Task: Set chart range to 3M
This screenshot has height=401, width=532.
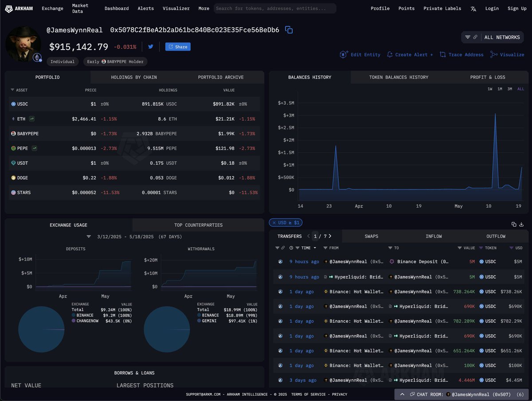Action: tap(510, 89)
